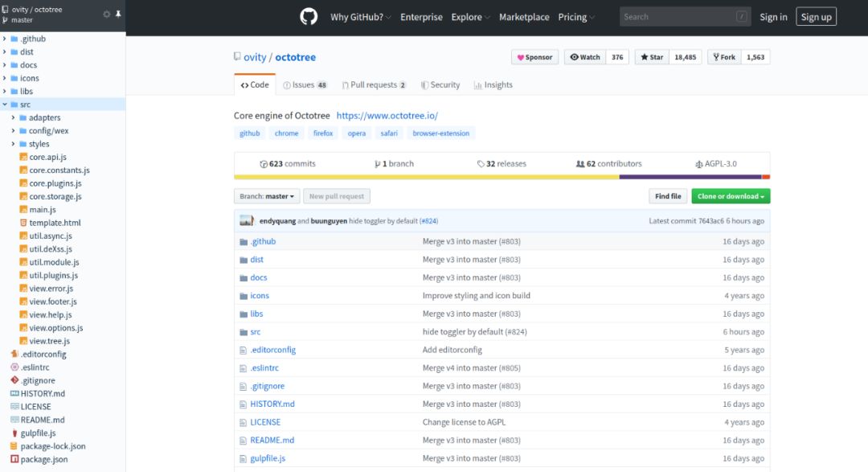Open view.tree.js in the sidebar tree
868x472 pixels.
click(x=49, y=341)
